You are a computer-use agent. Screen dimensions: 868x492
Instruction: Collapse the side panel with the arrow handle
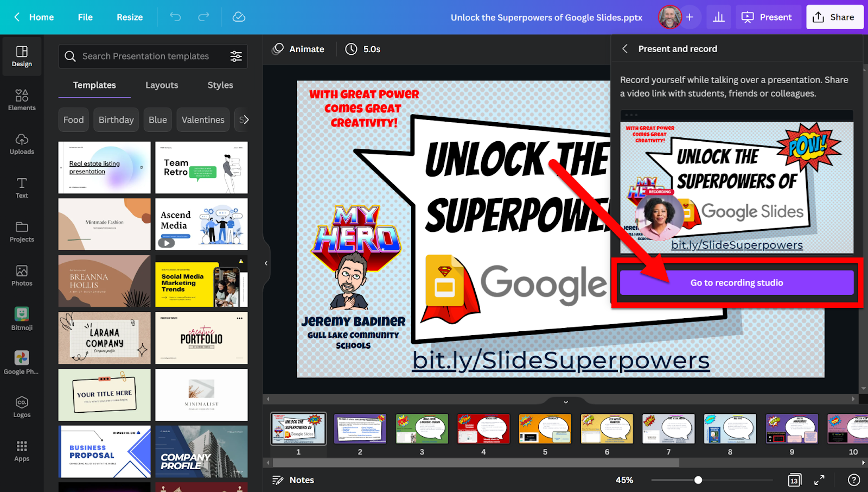266,263
